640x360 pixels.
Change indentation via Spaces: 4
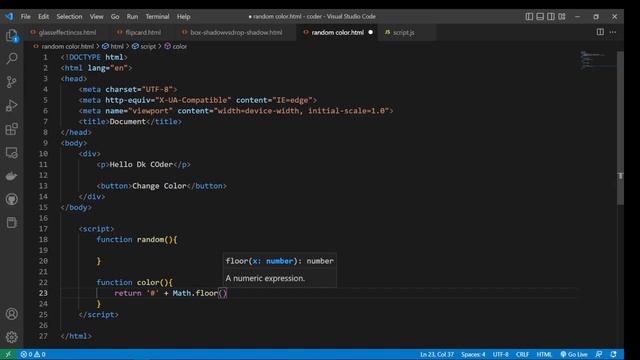[x=473, y=354]
